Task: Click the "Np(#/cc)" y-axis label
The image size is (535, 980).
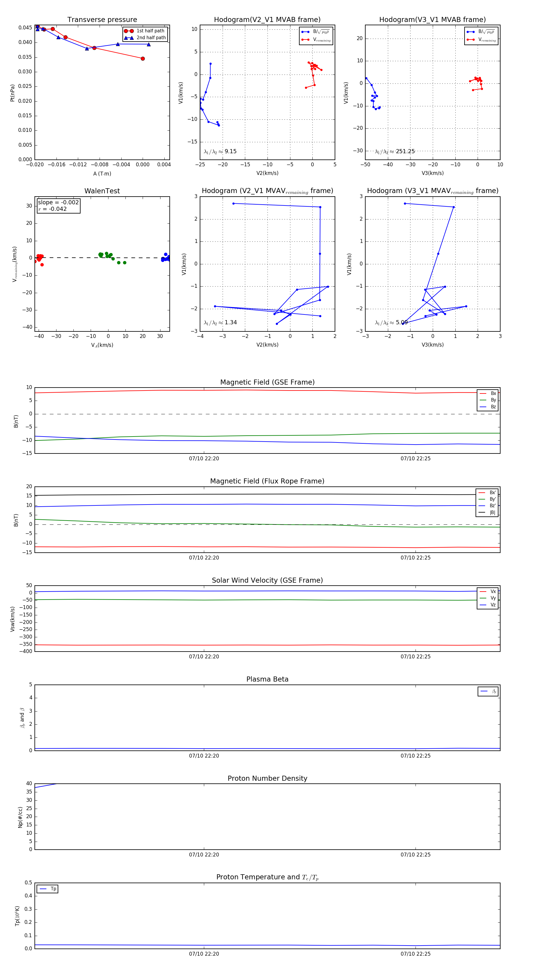Action: (x=20, y=817)
